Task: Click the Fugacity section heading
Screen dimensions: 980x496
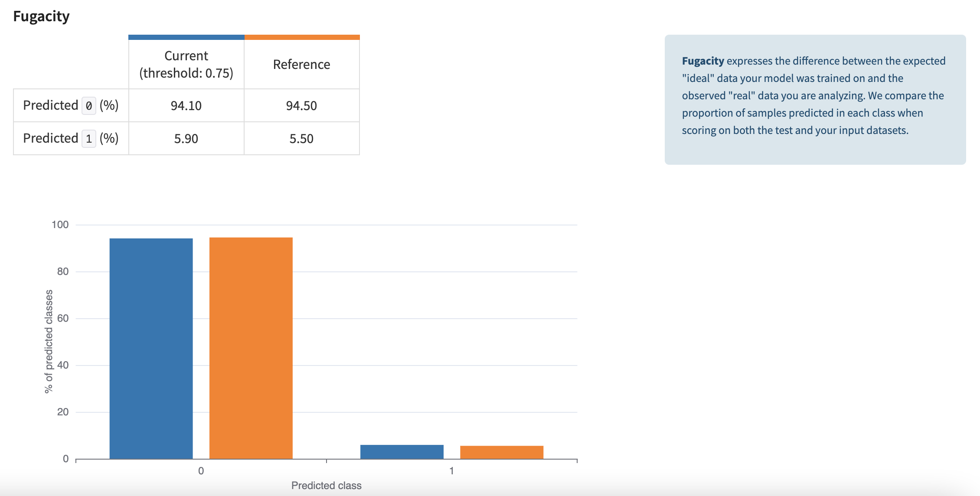Action: pos(41,16)
